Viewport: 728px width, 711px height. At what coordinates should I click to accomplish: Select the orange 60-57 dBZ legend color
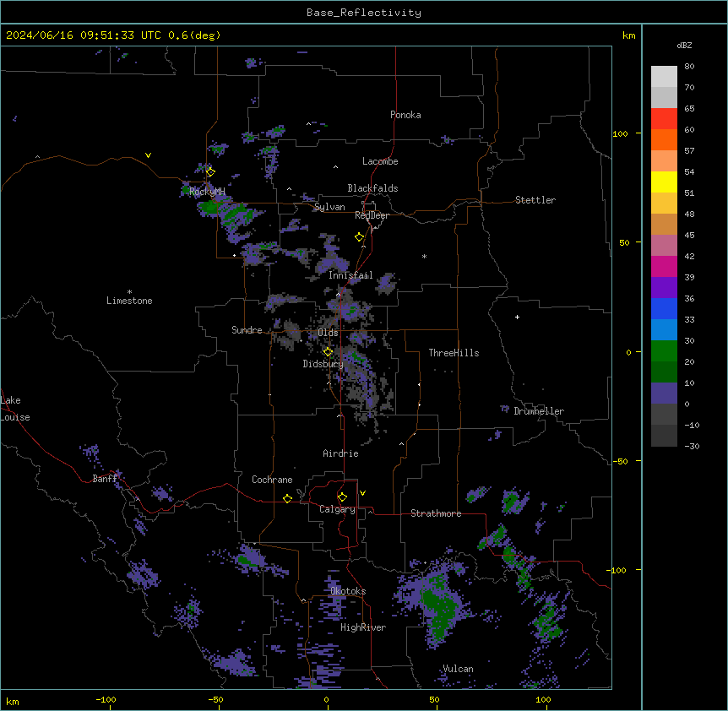(664, 139)
